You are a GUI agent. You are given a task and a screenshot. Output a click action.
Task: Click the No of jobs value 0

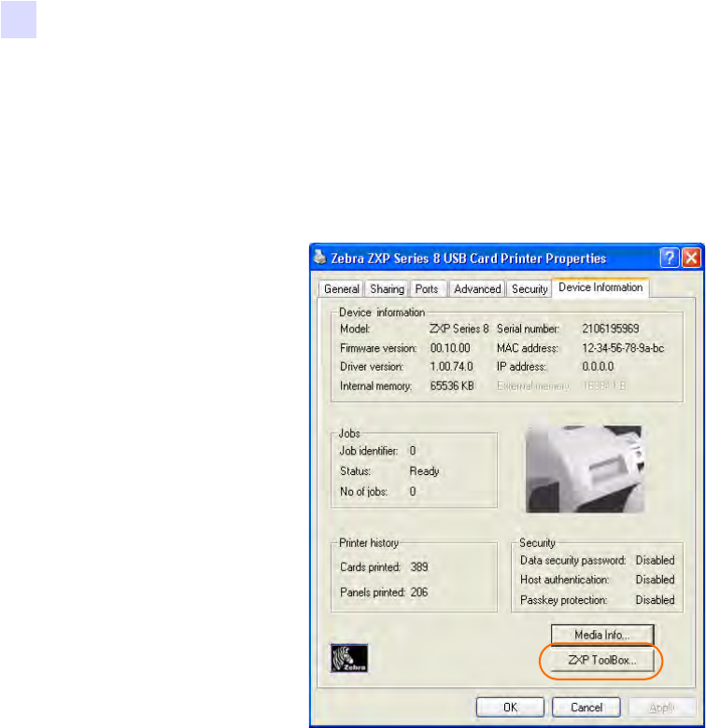(x=413, y=491)
